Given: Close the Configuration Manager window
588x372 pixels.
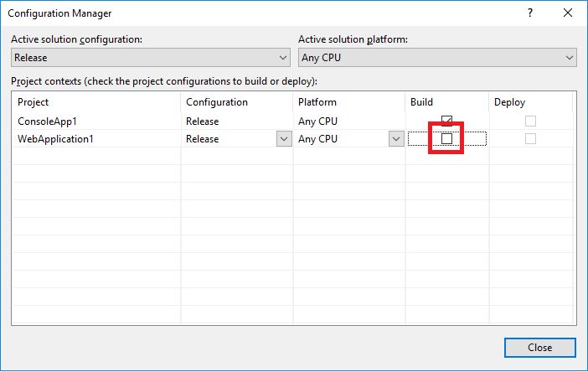Looking at the screenshot, I should [568, 13].
